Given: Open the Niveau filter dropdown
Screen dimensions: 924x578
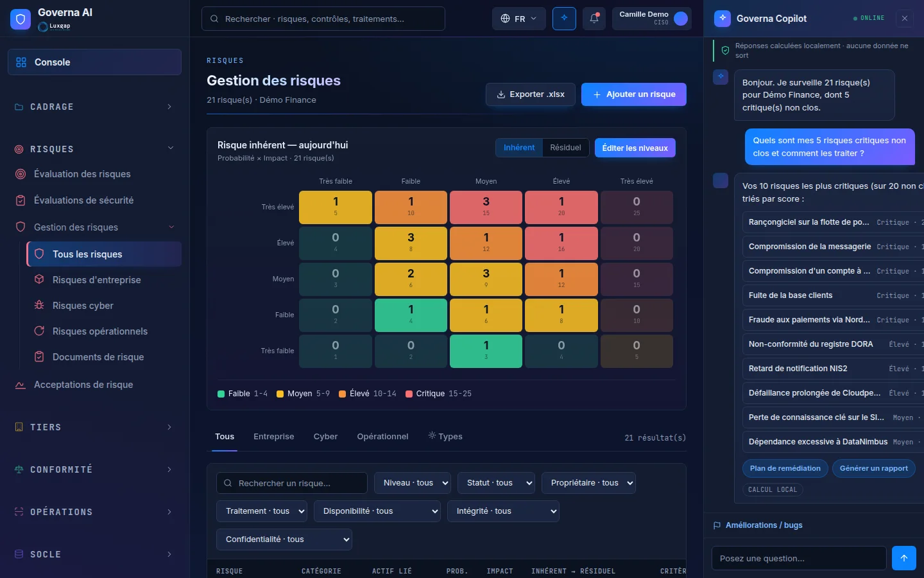Looking at the screenshot, I should tap(413, 483).
